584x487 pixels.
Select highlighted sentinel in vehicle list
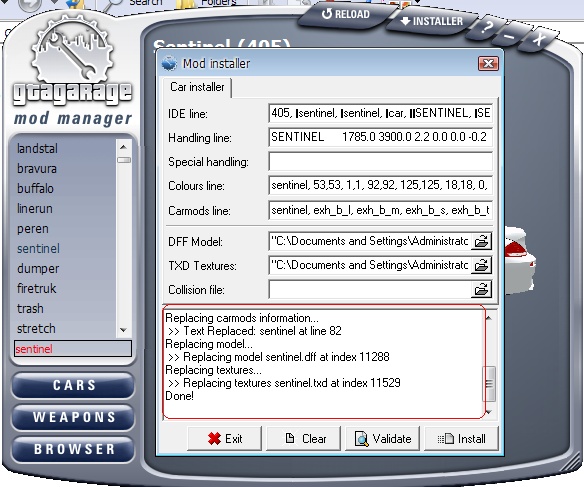(x=38, y=248)
